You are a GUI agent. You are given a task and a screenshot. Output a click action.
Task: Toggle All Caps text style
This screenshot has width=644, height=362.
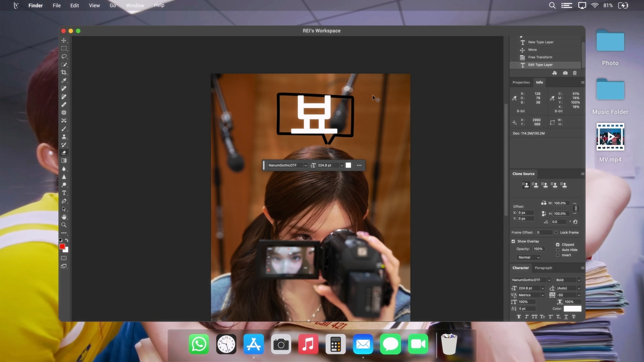pos(534,317)
